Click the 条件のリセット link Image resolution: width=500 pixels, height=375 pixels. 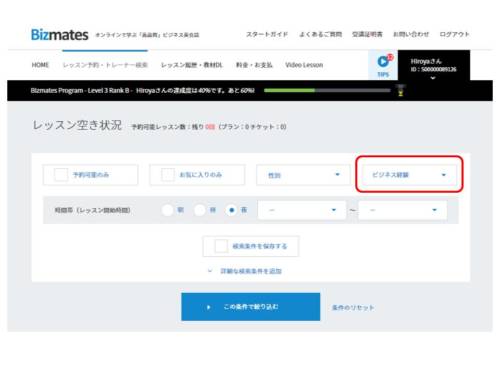tap(353, 307)
